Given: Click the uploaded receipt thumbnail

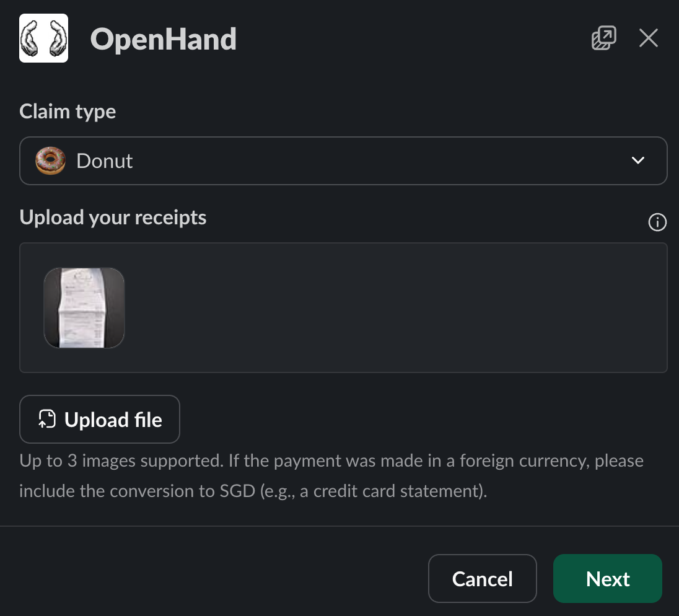Looking at the screenshot, I should click(x=84, y=307).
